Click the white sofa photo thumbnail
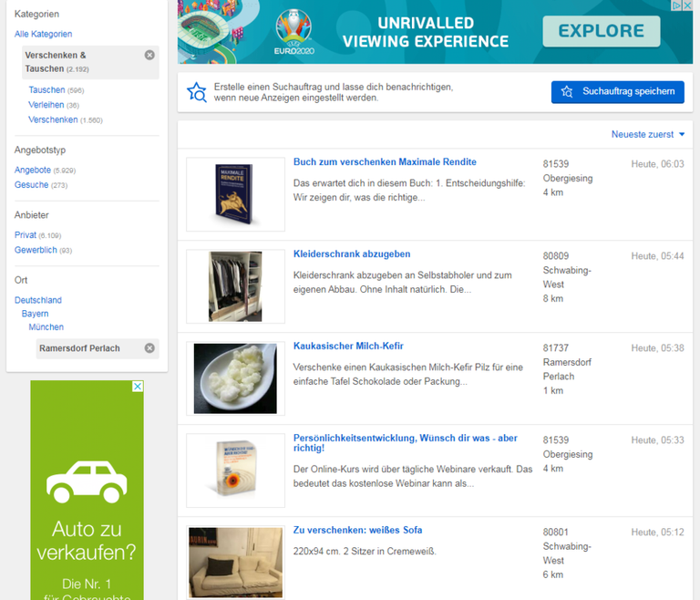700x600 pixels. point(235,563)
